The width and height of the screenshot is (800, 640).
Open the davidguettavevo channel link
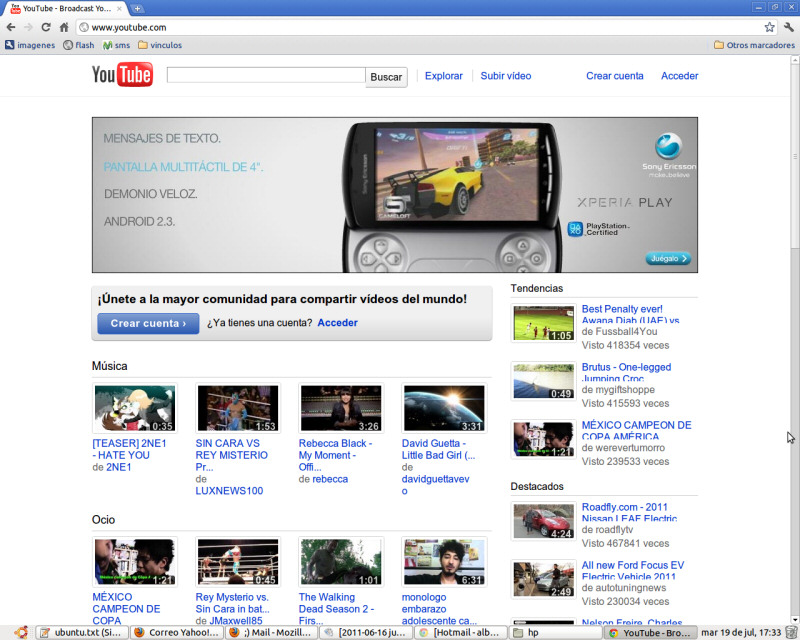[x=435, y=485]
